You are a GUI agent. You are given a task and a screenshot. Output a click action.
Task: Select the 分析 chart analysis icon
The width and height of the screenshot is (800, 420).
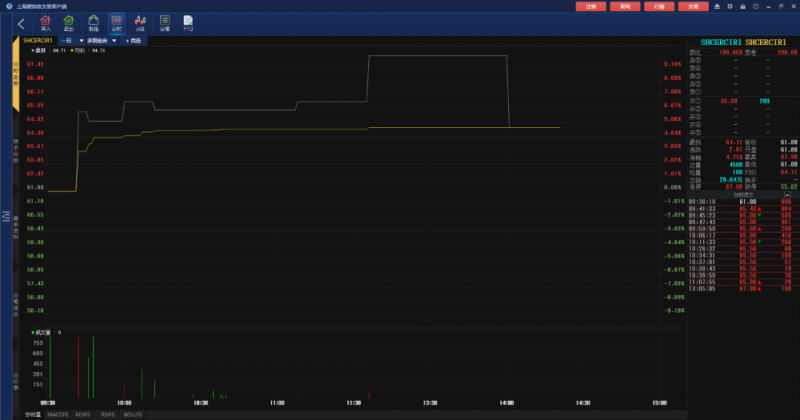117,23
